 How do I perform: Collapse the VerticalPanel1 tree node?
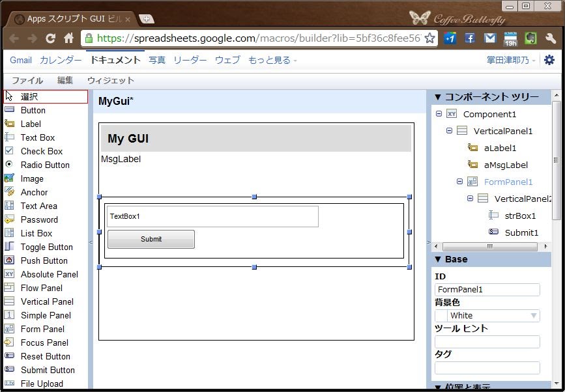pos(450,131)
